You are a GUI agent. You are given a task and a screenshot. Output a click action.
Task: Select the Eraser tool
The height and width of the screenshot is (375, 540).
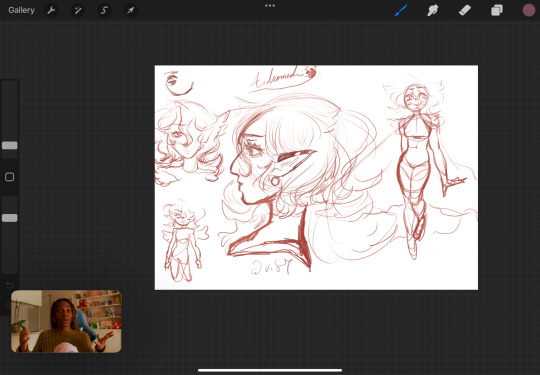[465, 10]
